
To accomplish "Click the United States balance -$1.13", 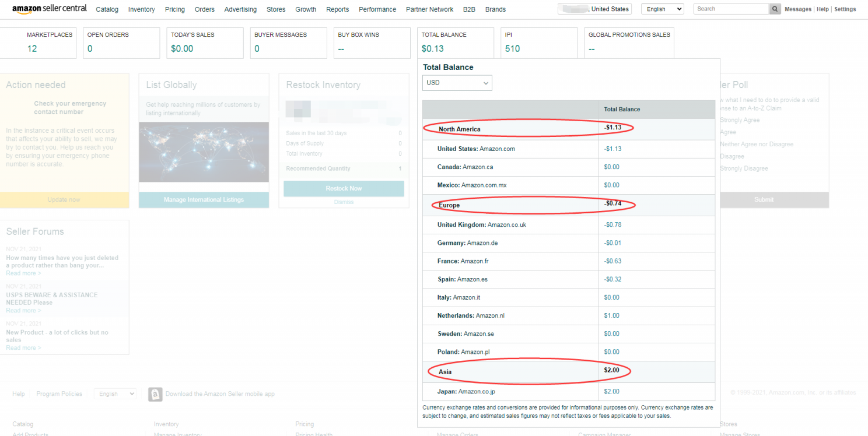I will (612, 149).
